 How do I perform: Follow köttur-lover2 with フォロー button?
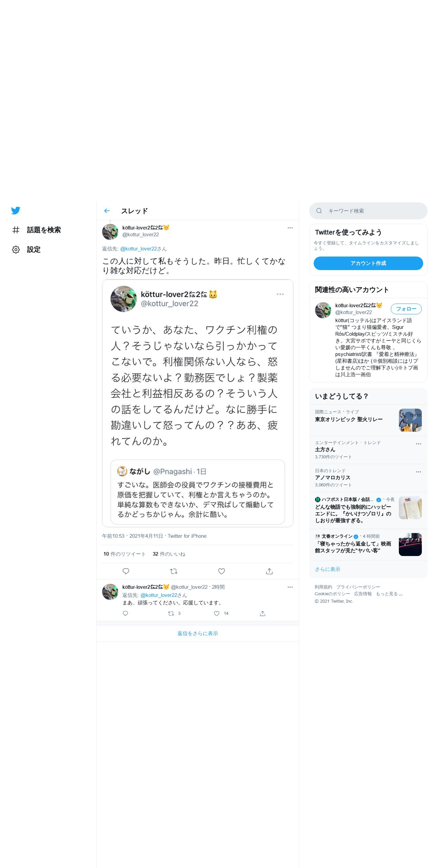406,309
